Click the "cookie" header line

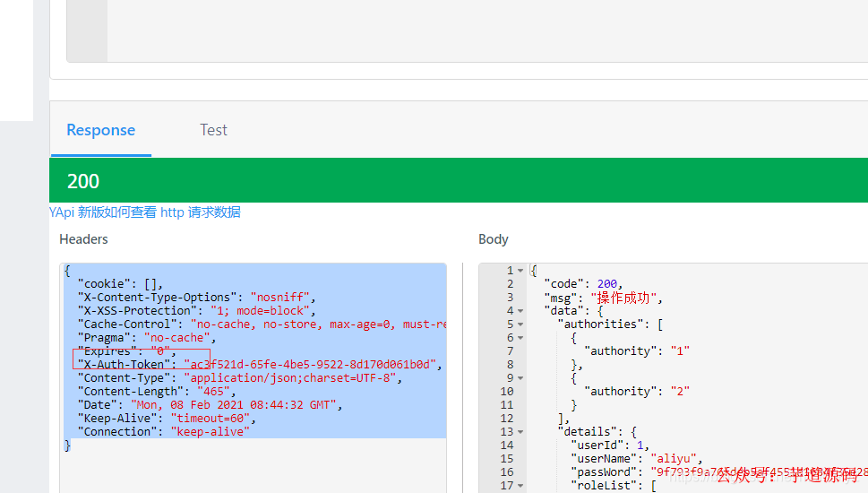click(x=120, y=283)
